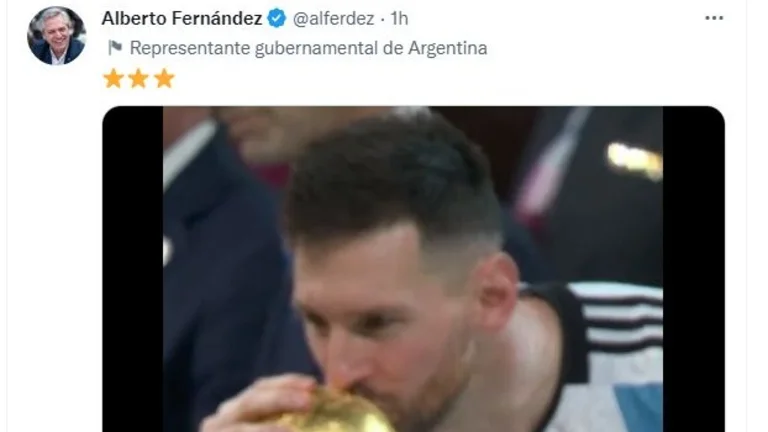This screenshot has height=432, width=768.
Task: Click the blue verified badge
Action: click(277, 19)
